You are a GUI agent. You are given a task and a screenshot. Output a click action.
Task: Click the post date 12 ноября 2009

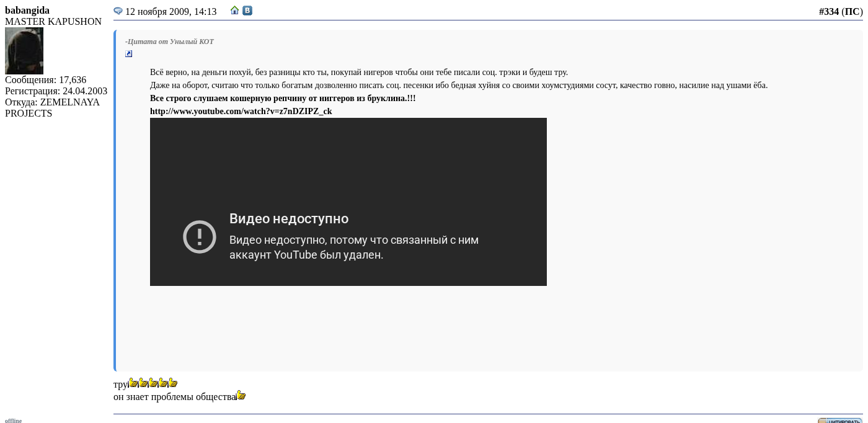tap(170, 12)
